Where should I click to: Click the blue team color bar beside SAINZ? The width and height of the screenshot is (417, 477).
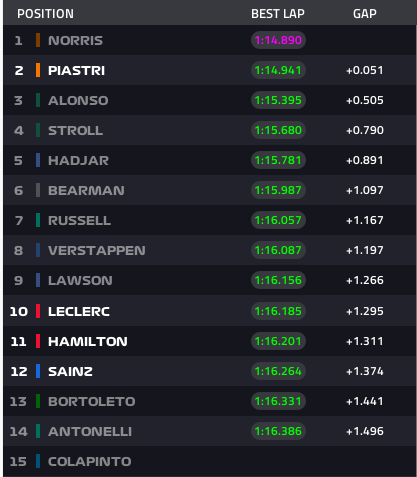point(38,371)
